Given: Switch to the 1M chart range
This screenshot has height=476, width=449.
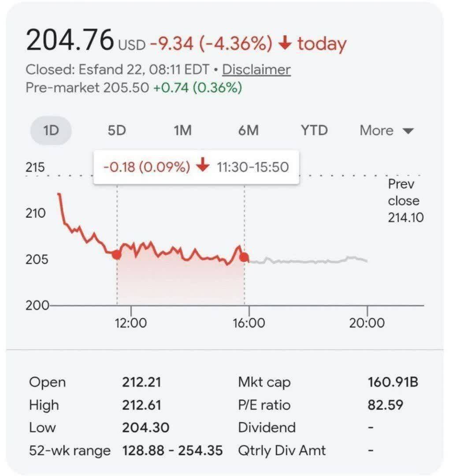Looking at the screenshot, I should [182, 131].
